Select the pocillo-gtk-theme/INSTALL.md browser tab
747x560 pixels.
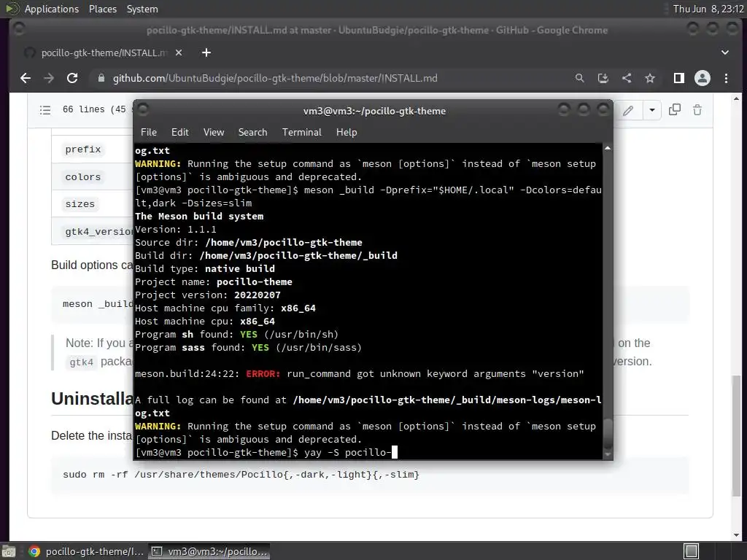102,52
